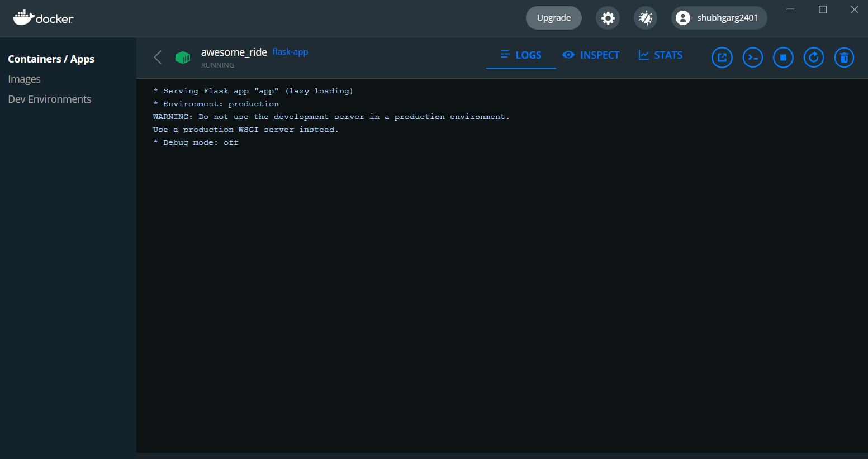Screen dimensions: 868x459
Task: Open Docker Desktop settings gear
Action: pyautogui.click(x=608, y=17)
